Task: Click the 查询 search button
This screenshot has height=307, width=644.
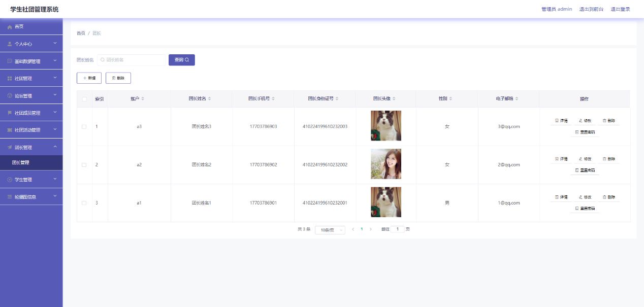Action: [x=182, y=60]
